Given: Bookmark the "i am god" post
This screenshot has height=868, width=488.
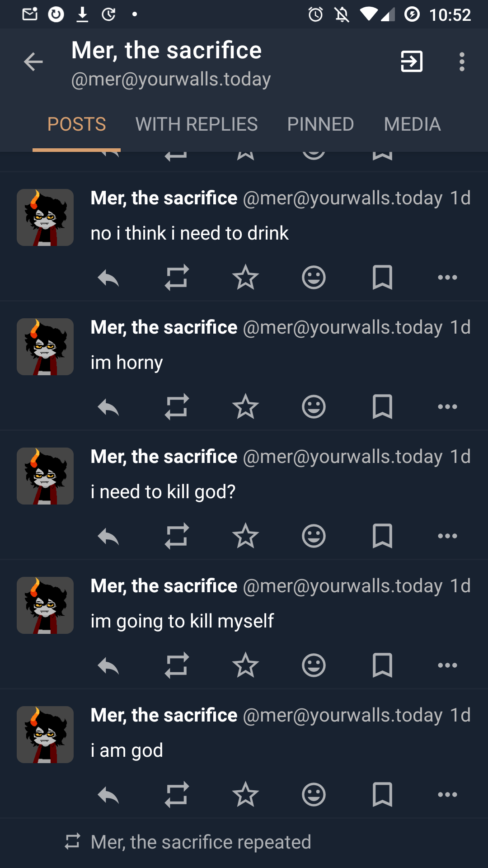Looking at the screenshot, I should [x=382, y=795].
